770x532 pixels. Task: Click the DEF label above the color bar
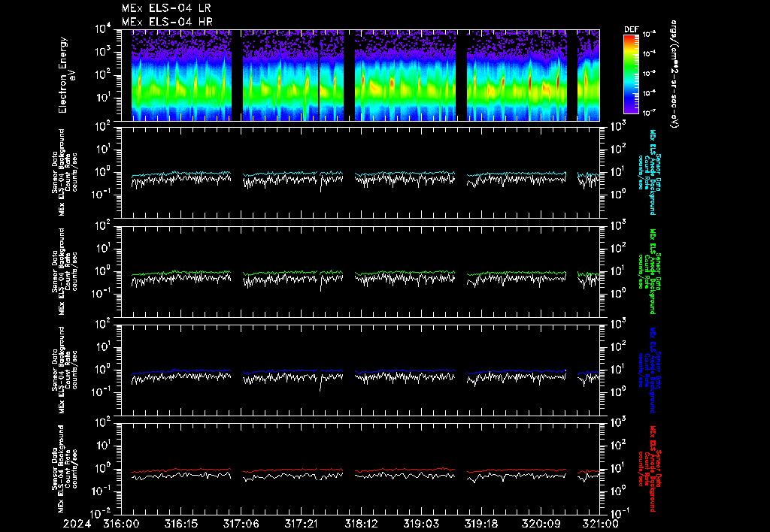[x=631, y=29]
